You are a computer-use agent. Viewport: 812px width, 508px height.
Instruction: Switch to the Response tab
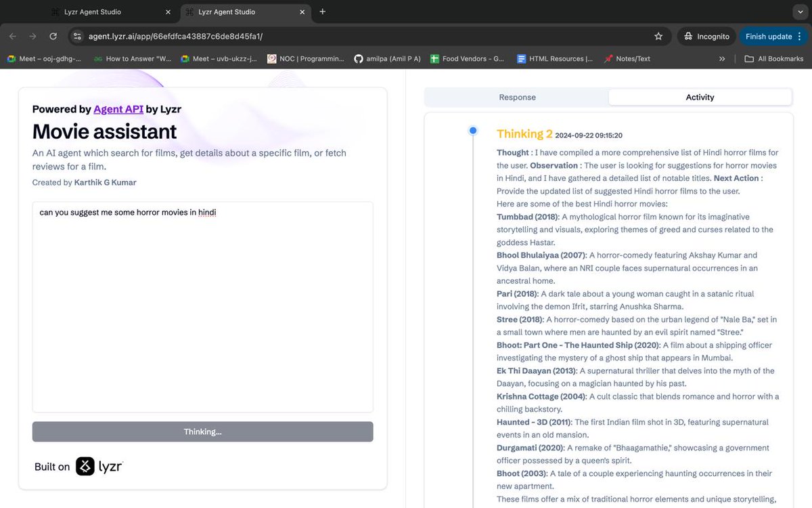517,98
